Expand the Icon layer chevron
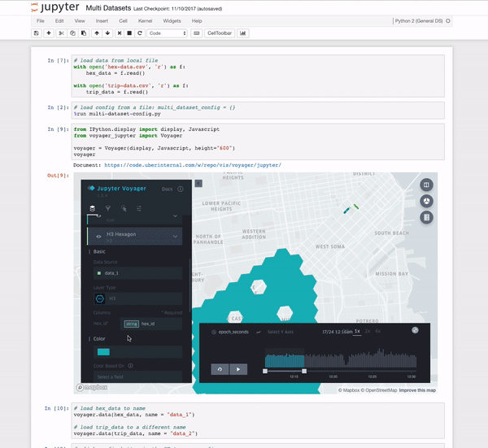The image size is (488, 448). coord(175,216)
